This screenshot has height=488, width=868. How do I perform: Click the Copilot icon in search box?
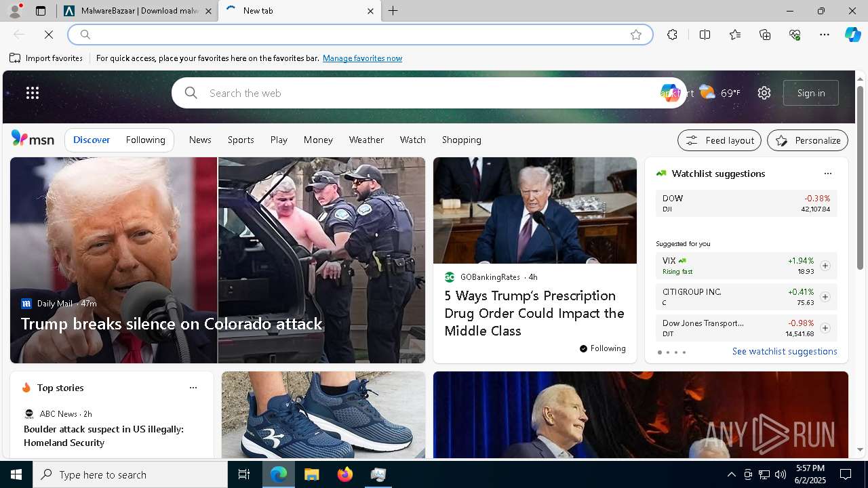pos(670,93)
